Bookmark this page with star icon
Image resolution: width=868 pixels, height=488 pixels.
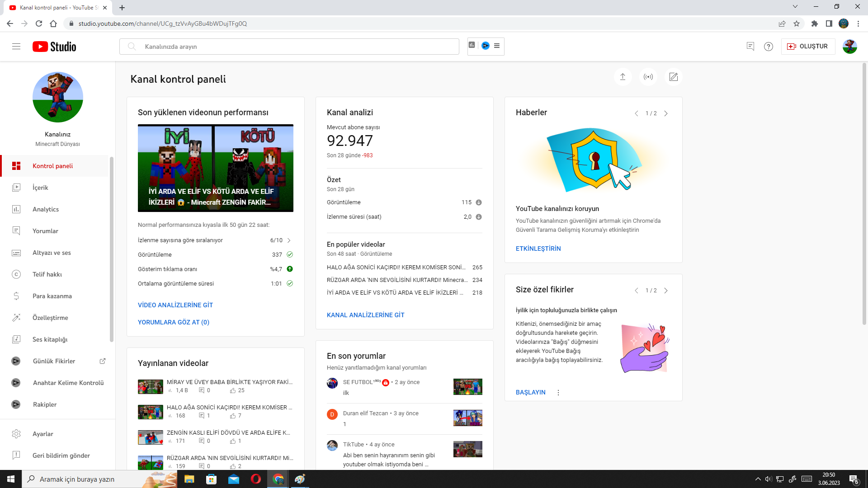point(797,23)
